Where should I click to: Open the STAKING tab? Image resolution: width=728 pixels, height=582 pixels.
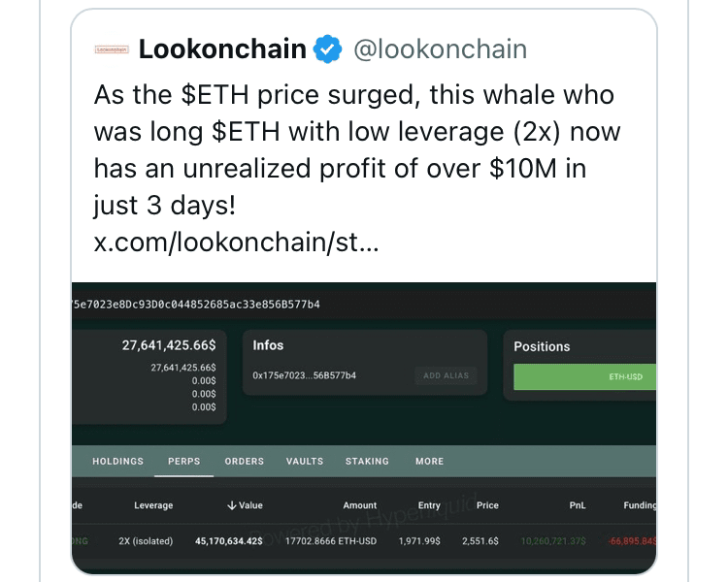tap(367, 462)
